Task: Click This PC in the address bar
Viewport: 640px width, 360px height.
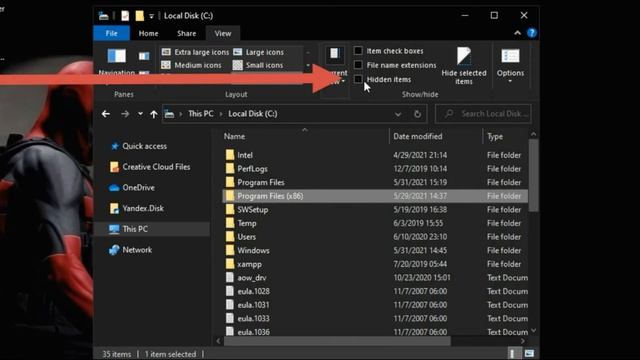Action: coord(201,114)
